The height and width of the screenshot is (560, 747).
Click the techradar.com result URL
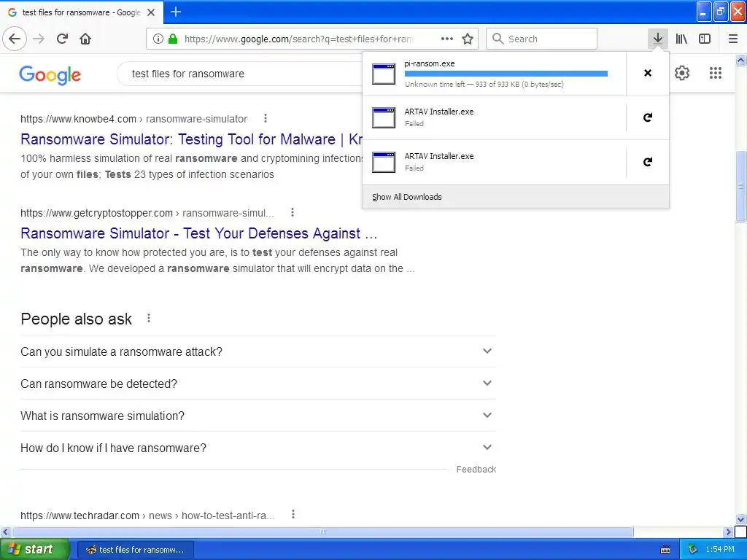(x=147, y=516)
